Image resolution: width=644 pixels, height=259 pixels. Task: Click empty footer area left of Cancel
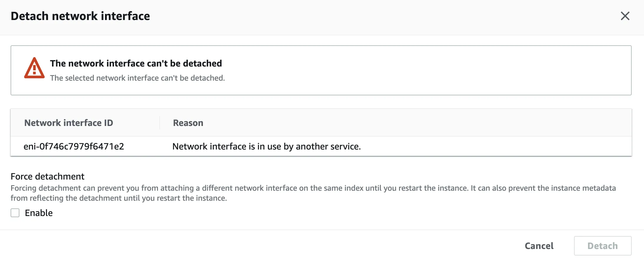click(265, 246)
